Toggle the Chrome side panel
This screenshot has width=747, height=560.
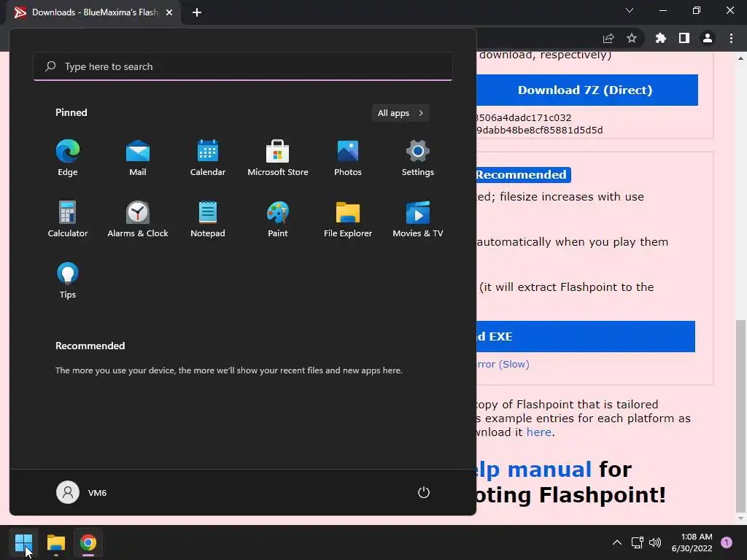684,38
